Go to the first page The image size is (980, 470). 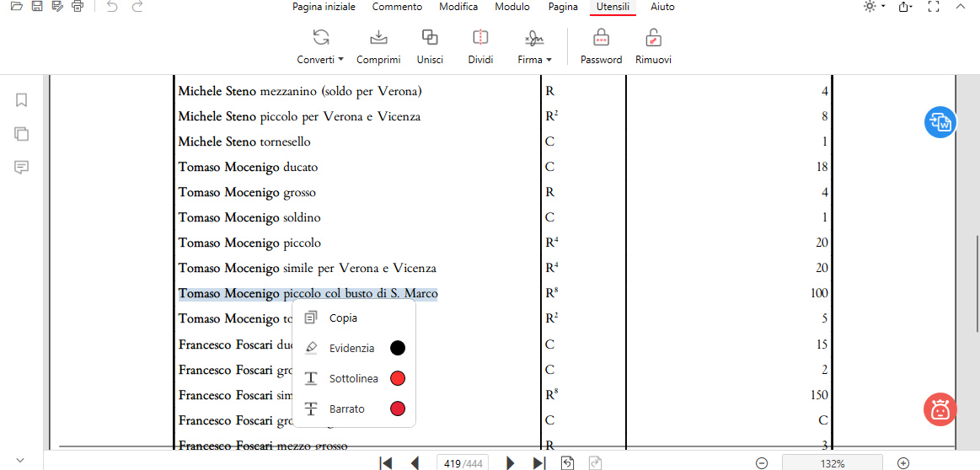click(x=386, y=463)
